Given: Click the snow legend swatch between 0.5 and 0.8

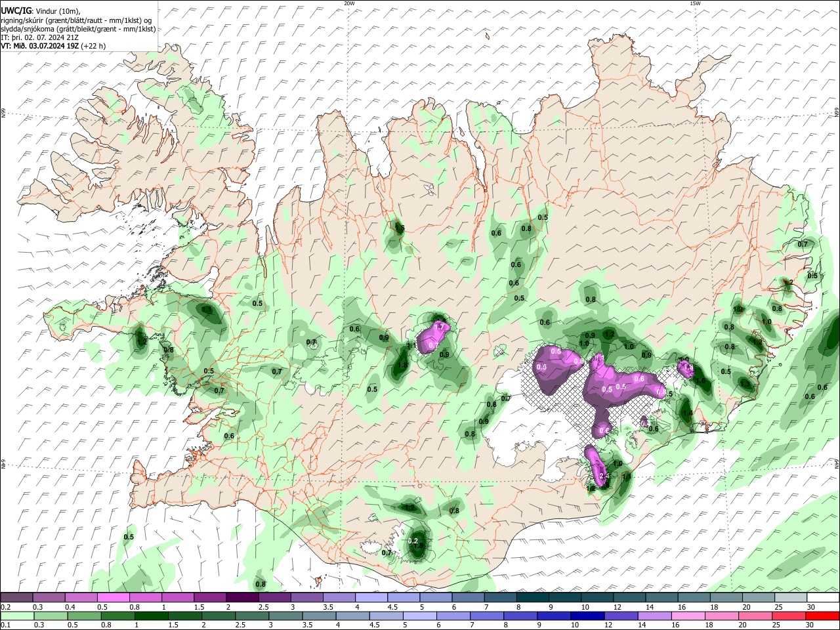Looking at the screenshot, I should click(x=113, y=597).
